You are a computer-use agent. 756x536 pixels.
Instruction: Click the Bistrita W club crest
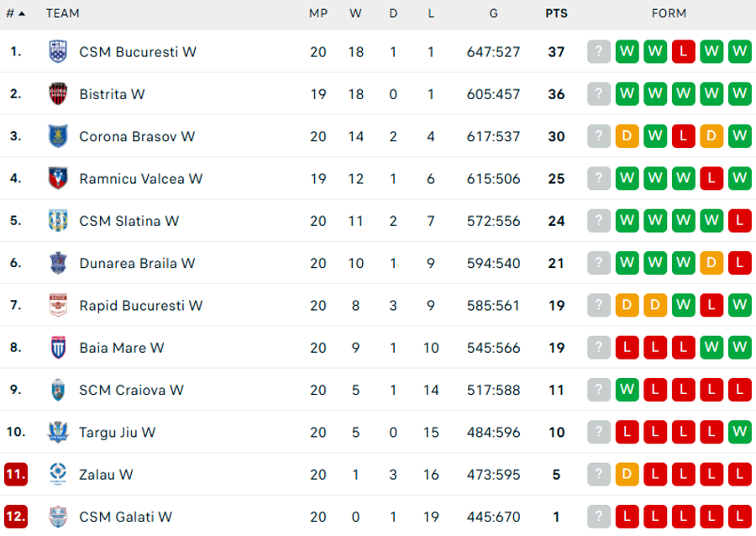point(58,94)
